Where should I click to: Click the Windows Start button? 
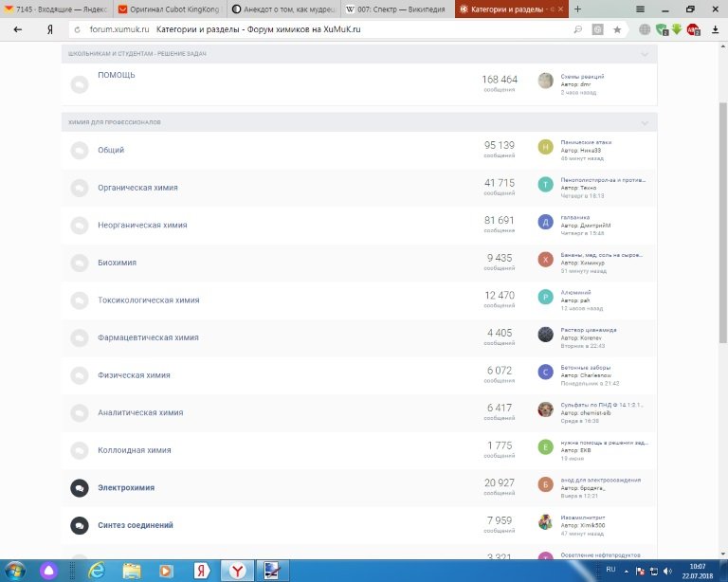pyautogui.click(x=16, y=569)
